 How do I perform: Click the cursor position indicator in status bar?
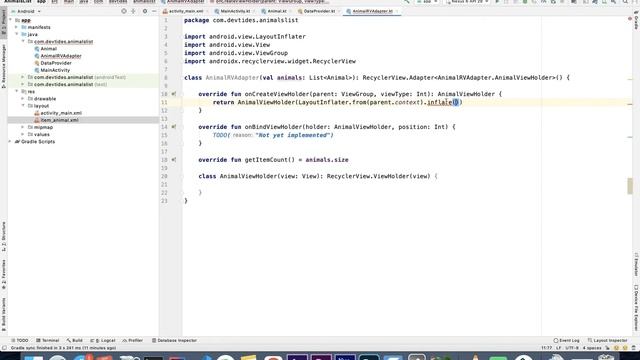[546, 348]
